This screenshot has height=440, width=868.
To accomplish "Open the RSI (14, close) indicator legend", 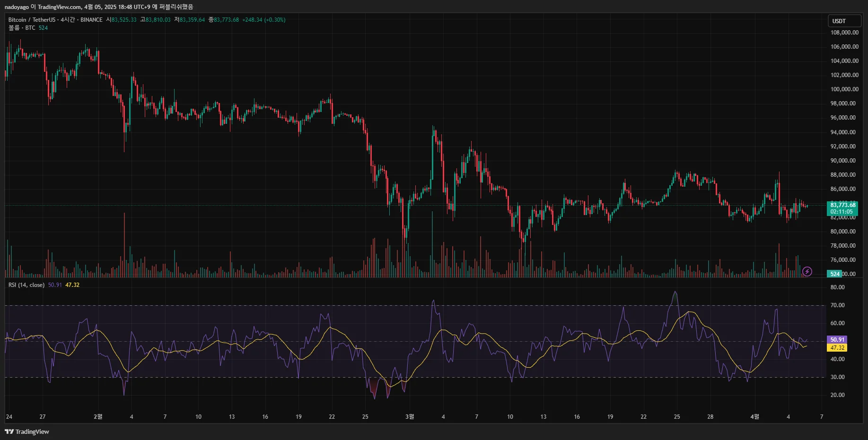I will point(26,285).
